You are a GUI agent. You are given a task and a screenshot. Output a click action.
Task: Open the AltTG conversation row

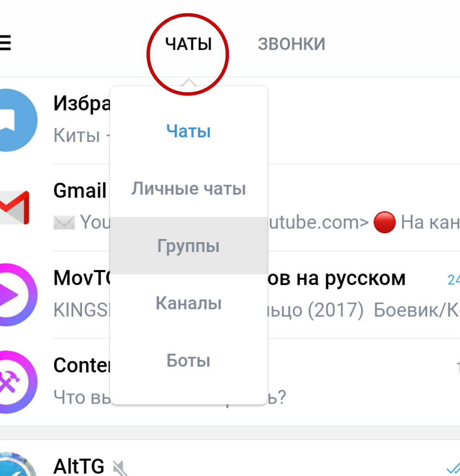(x=230, y=458)
